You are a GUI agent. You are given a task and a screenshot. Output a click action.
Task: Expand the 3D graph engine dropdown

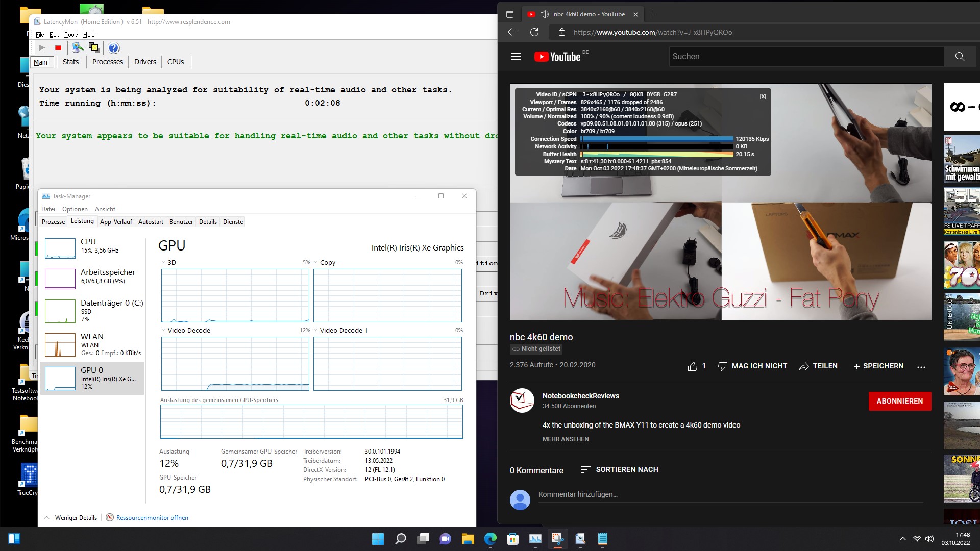163,263
